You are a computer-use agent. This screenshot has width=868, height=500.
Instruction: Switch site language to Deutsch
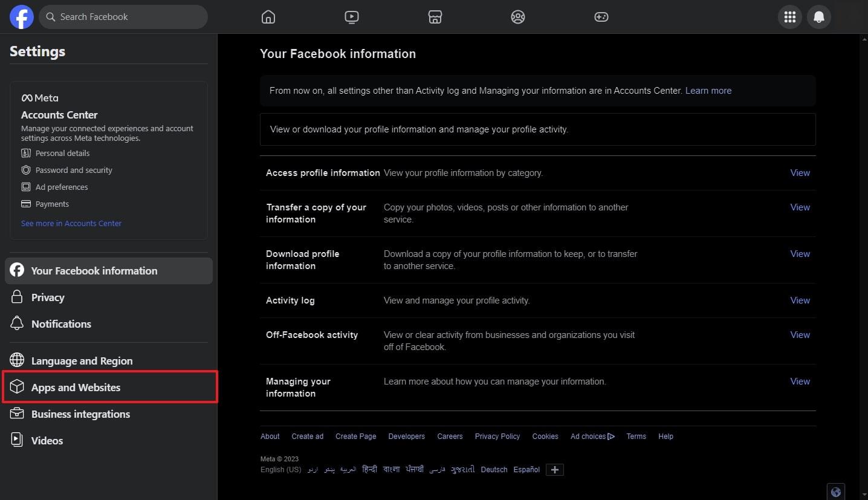(x=493, y=469)
